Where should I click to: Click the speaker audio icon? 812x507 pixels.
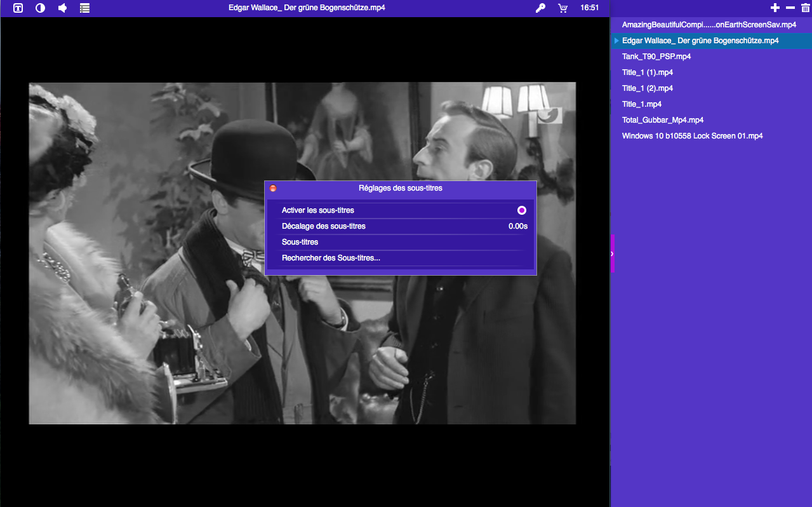click(x=62, y=8)
